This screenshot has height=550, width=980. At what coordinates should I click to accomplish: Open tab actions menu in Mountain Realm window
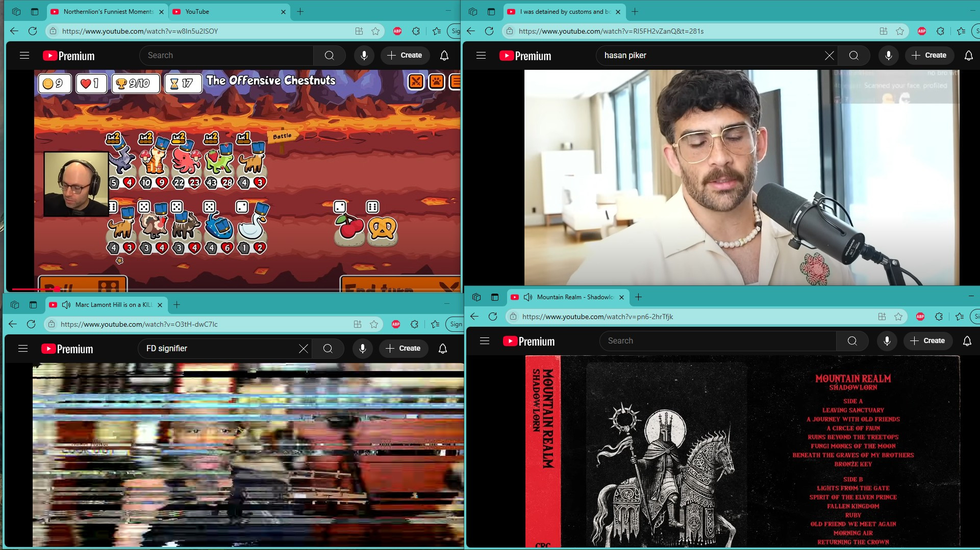pos(495,297)
